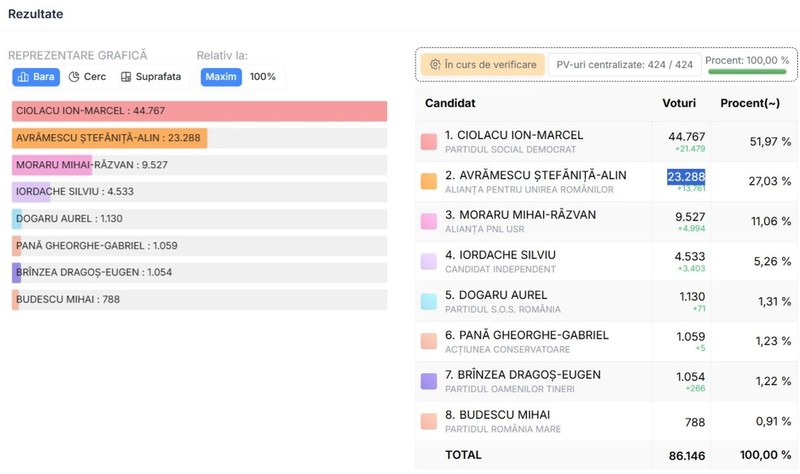
Task: Click the percentage 27,03 %
Action: (x=770, y=182)
